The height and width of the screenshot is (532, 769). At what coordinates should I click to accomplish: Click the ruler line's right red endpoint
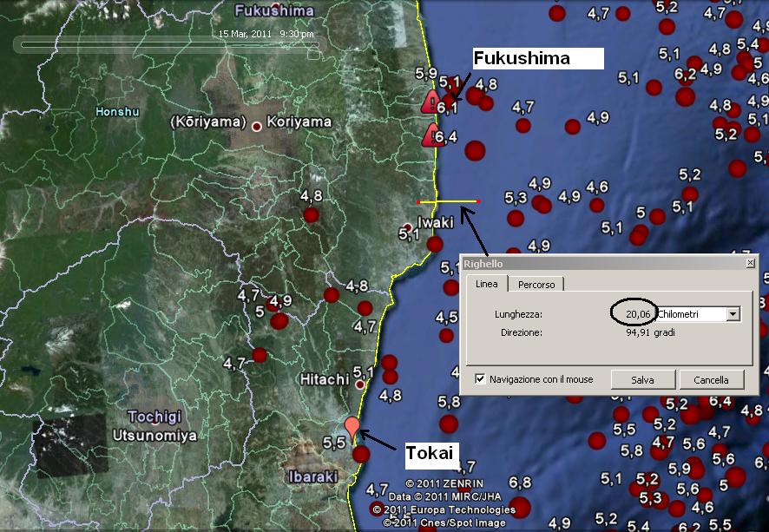477,201
